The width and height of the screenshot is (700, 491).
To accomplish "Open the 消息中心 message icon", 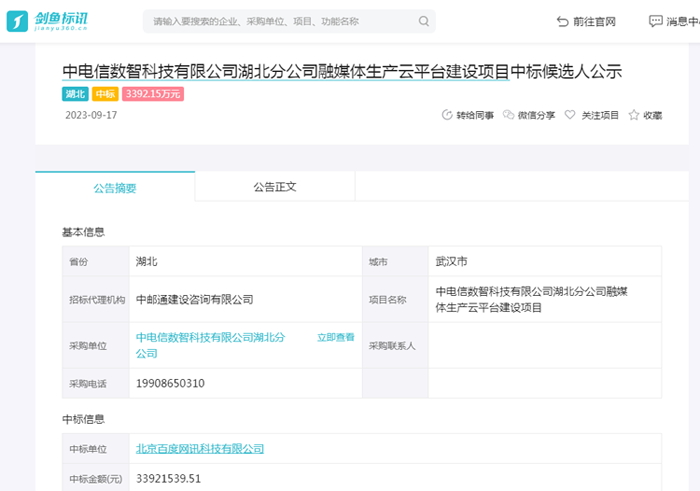I will tap(656, 21).
